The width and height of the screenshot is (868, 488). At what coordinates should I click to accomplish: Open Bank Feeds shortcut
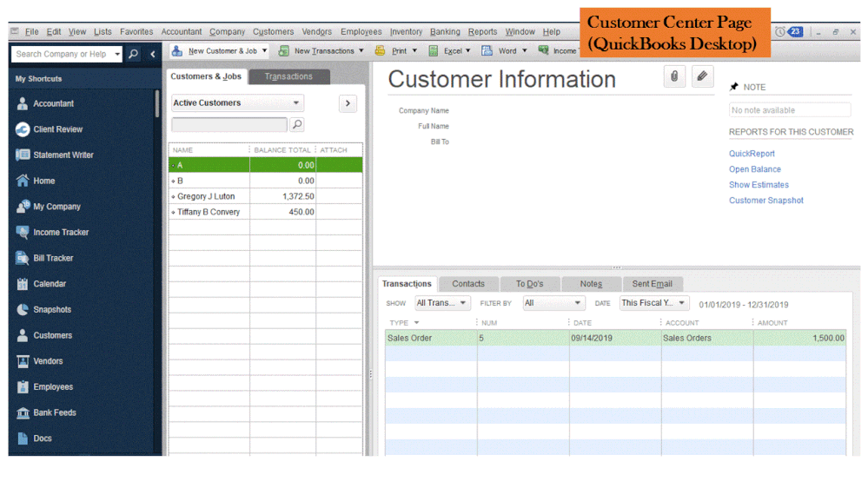47,412
